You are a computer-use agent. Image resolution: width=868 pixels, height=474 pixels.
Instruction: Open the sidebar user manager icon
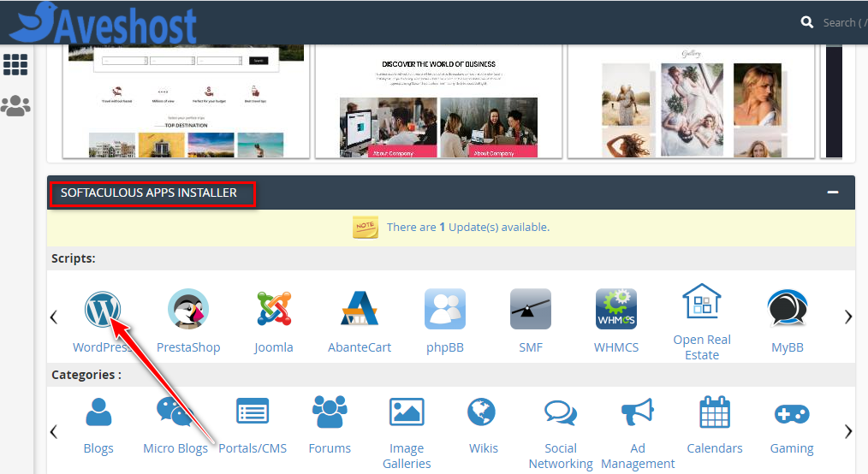coord(15,105)
